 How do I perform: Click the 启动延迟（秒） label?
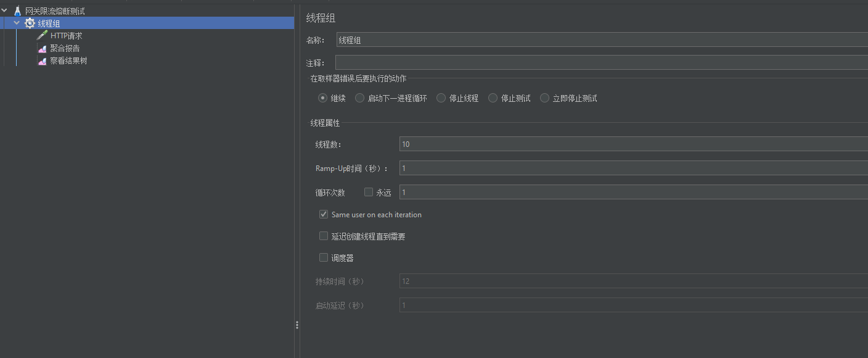[x=340, y=306]
